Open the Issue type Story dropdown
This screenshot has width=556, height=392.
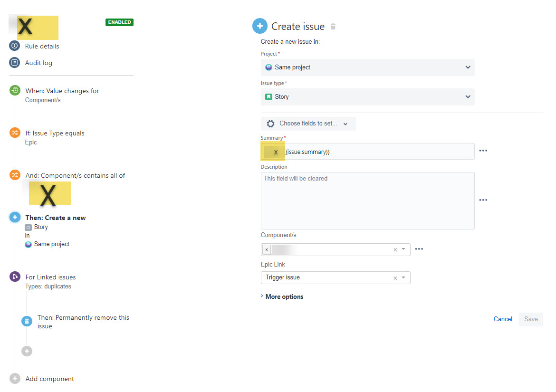point(367,97)
